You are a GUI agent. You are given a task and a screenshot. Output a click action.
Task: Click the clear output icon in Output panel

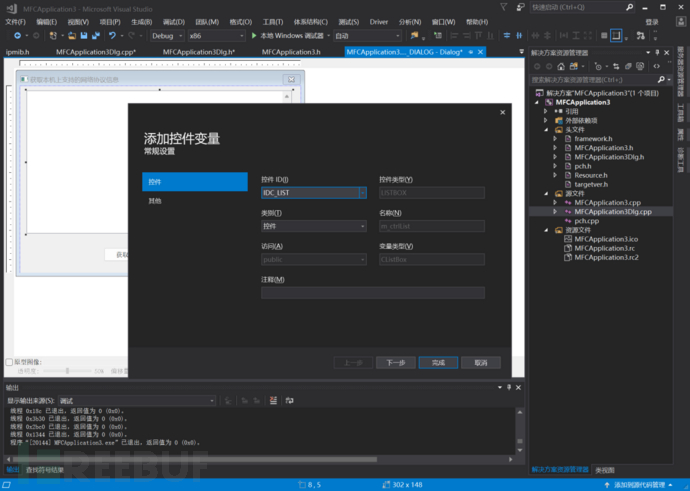point(271,400)
